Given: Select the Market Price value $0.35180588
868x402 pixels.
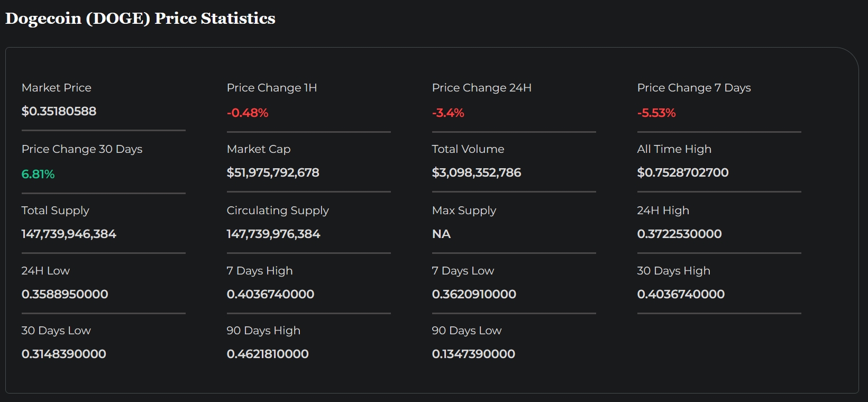Looking at the screenshot, I should click(59, 111).
